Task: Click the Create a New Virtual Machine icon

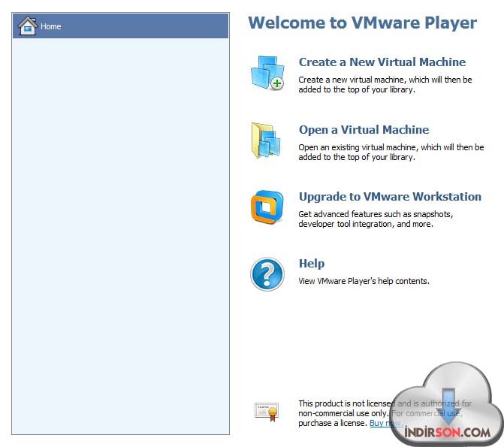Action: tap(267, 73)
